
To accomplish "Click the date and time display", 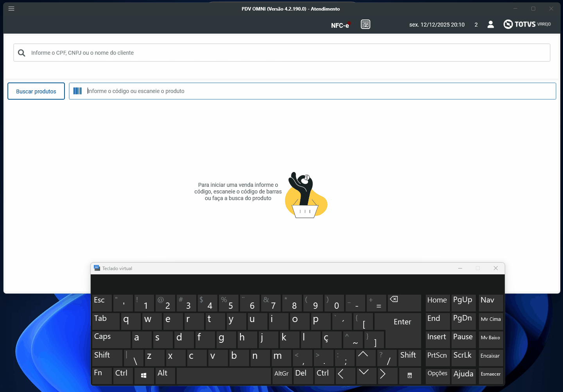I will click(437, 25).
